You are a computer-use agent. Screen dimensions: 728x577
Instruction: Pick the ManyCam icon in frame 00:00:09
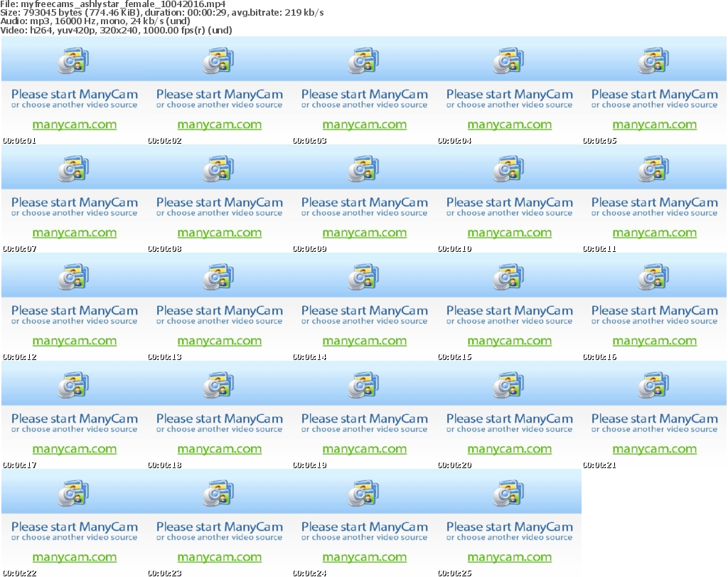[363, 169]
